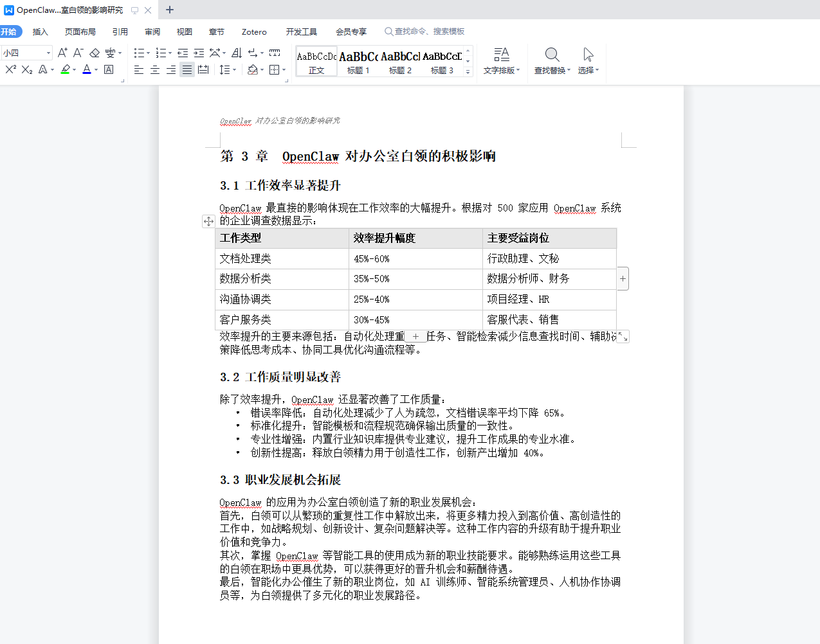This screenshot has height=644, width=820.
Task: Open 查找替换 find and replace
Action: click(x=552, y=61)
